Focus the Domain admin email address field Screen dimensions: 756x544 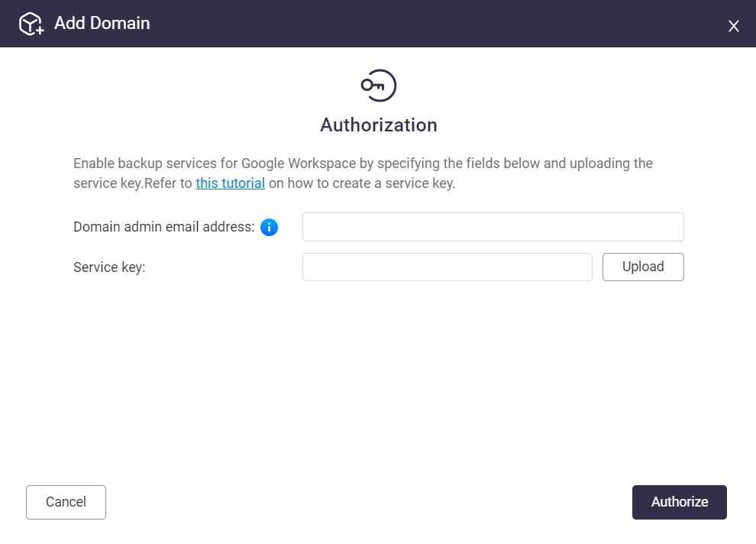point(493,227)
